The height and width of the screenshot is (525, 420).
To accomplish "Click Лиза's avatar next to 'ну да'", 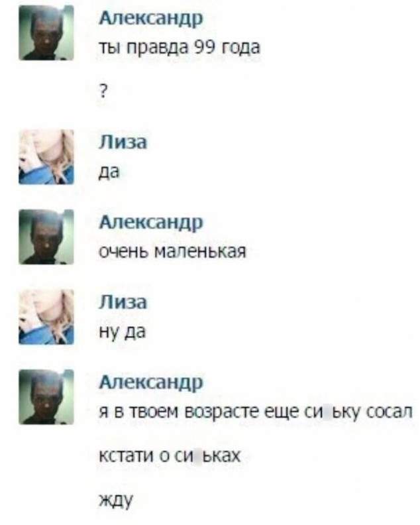I will 46,317.
